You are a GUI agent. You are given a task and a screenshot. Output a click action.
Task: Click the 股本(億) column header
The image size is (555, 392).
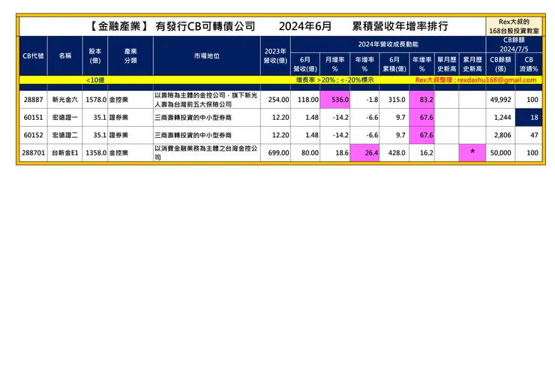click(x=94, y=55)
